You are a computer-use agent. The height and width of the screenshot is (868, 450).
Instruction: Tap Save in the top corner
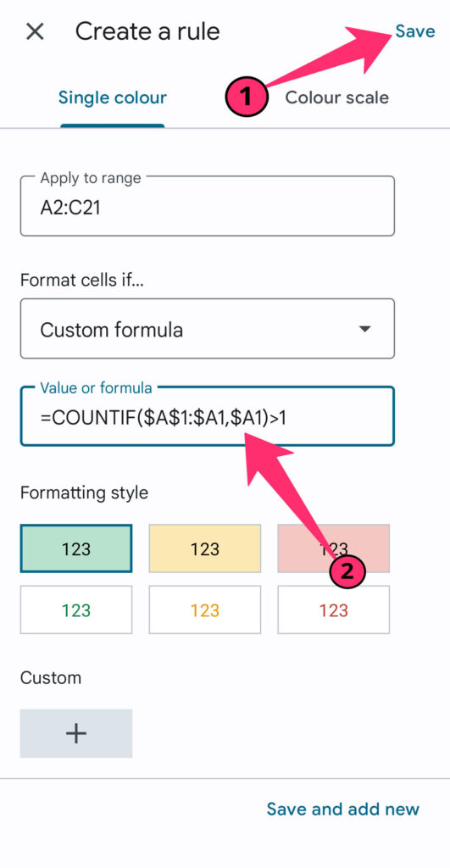coord(415,31)
